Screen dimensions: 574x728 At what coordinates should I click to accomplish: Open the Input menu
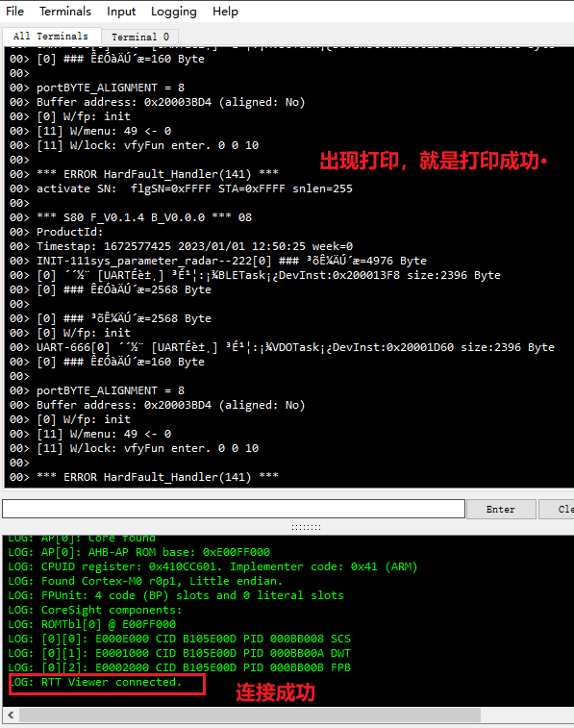(x=121, y=12)
